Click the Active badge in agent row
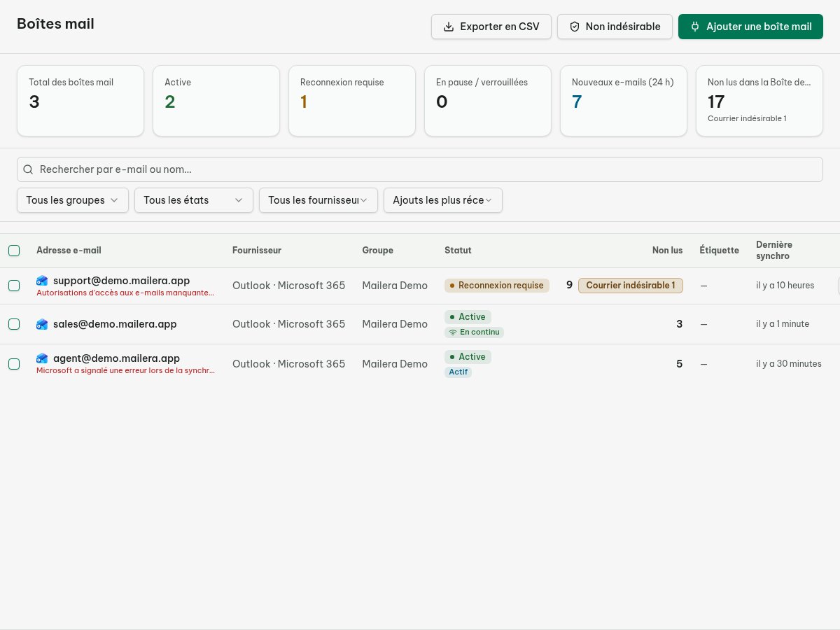Screen dimensions: 840x630 click(x=468, y=357)
